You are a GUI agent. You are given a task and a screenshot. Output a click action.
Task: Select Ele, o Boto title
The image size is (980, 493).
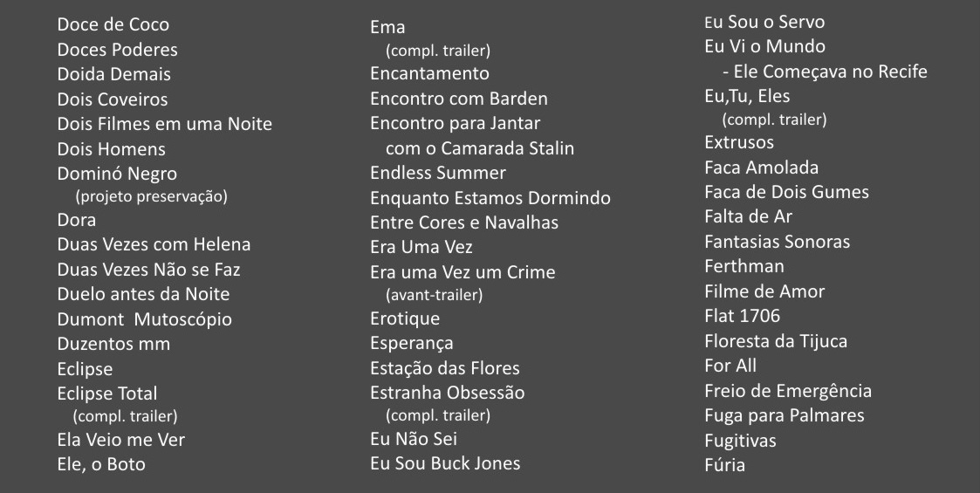(x=101, y=464)
